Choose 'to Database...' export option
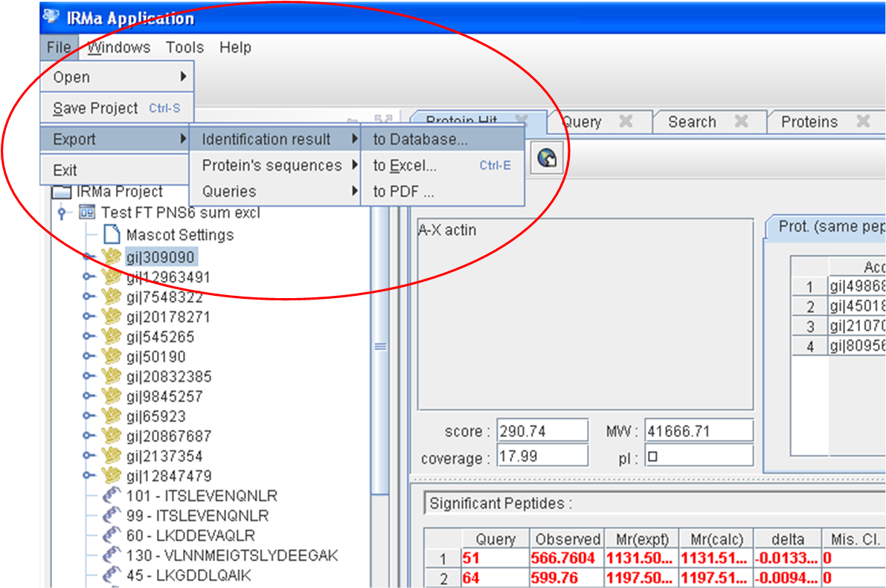Image resolution: width=886 pixels, height=588 pixels. pyautogui.click(x=420, y=139)
